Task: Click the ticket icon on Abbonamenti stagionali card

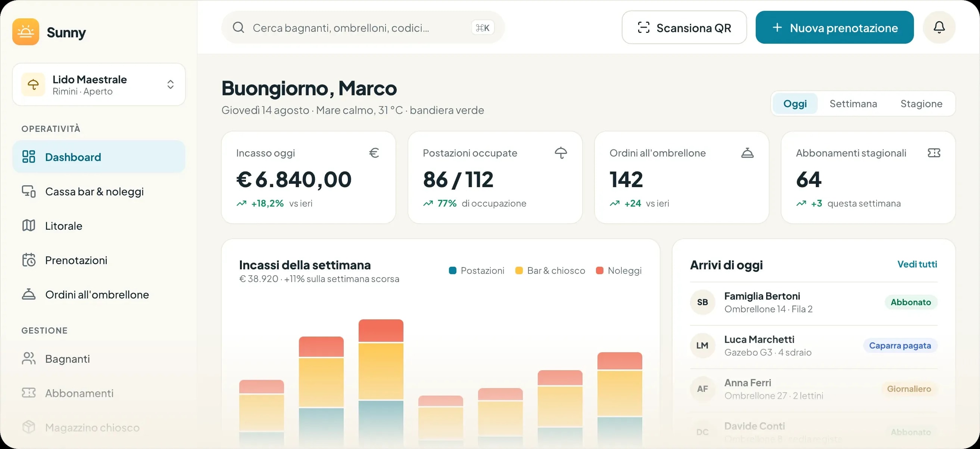Action: click(x=934, y=153)
